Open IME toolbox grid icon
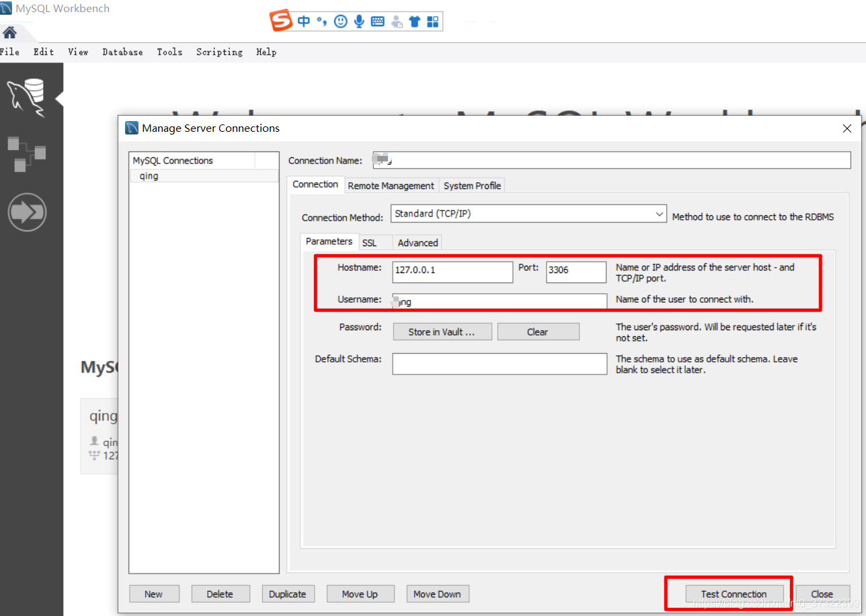Screen dimensions: 866x616 (432, 22)
